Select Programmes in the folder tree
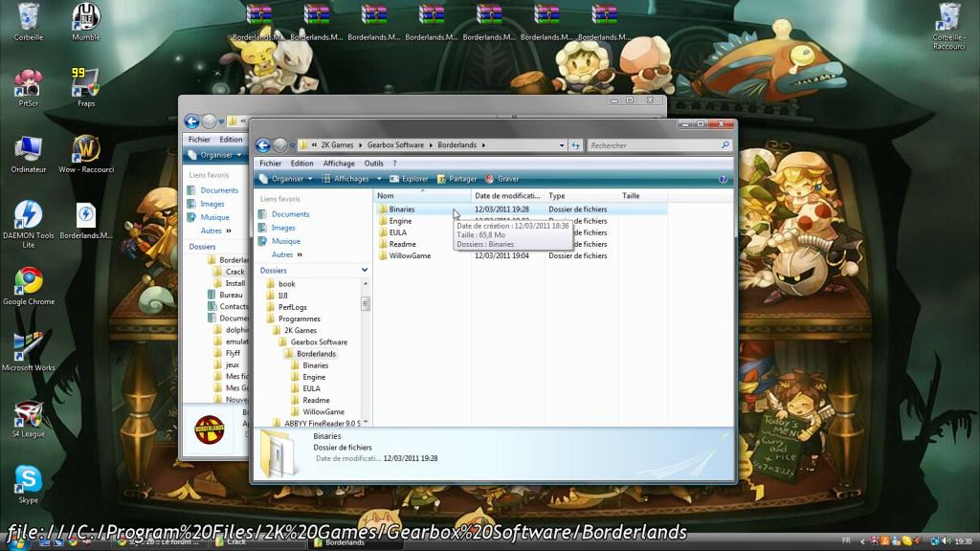This screenshot has width=980, height=551. [x=299, y=320]
